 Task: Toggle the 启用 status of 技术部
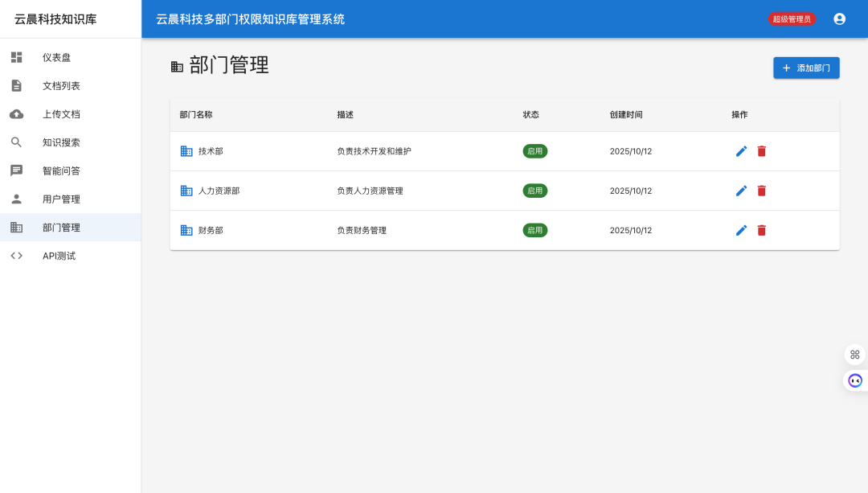click(535, 151)
